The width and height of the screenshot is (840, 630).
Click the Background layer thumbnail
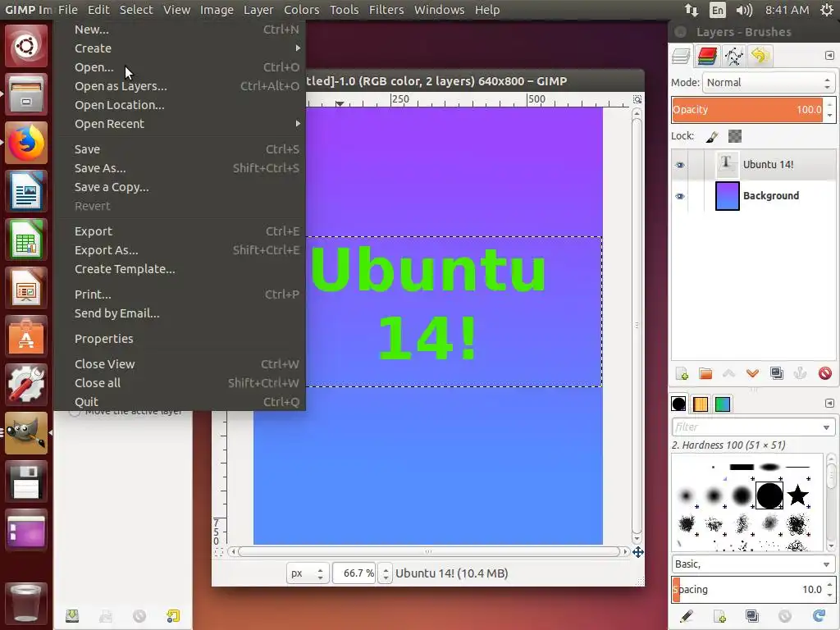click(728, 195)
